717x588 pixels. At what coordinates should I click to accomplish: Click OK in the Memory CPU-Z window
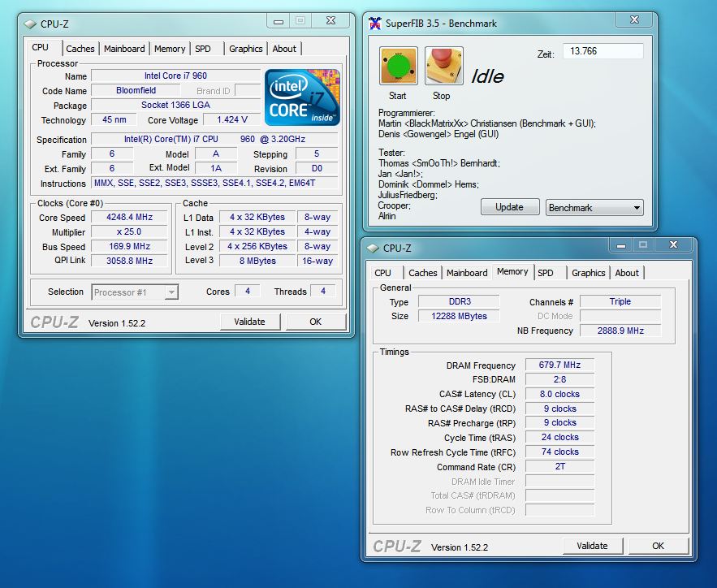[658, 546]
